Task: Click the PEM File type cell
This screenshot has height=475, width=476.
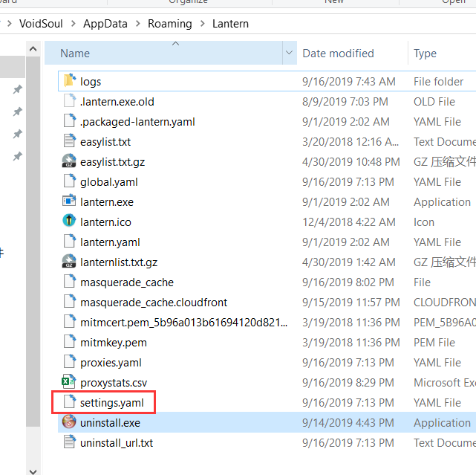Action: tap(434, 342)
